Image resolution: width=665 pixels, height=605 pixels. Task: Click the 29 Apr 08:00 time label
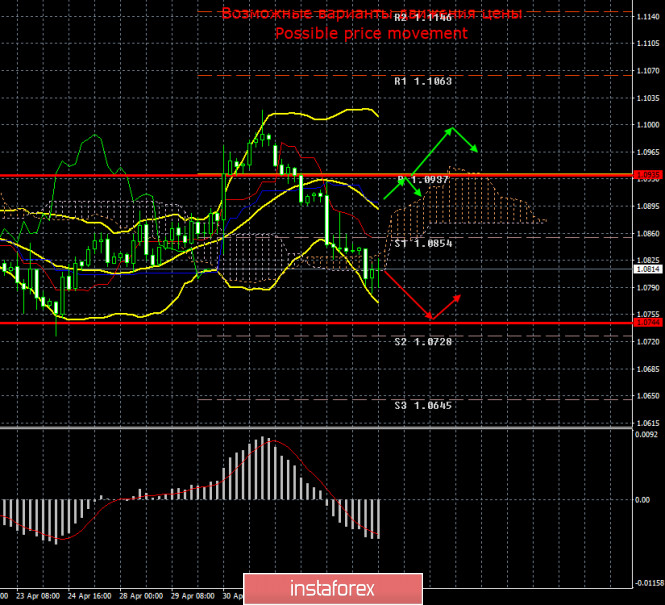[x=193, y=596]
